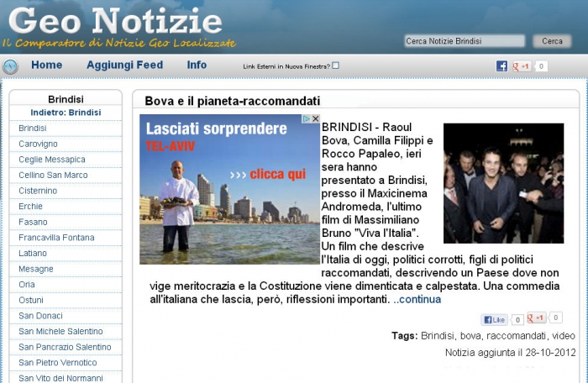Click the clock icon beside Home
This screenshot has width=588, height=383.
pos(10,66)
